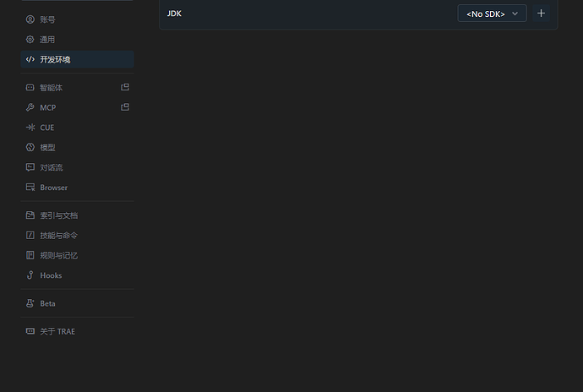Click the model icon beside 模型
The height and width of the screenshot is (392, 583).
coord(30,147)
